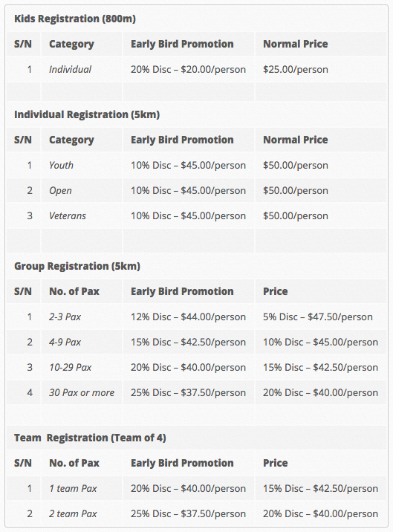Click the Normal Price header in Kids table

pyautogui.click(x=296, y=44)
